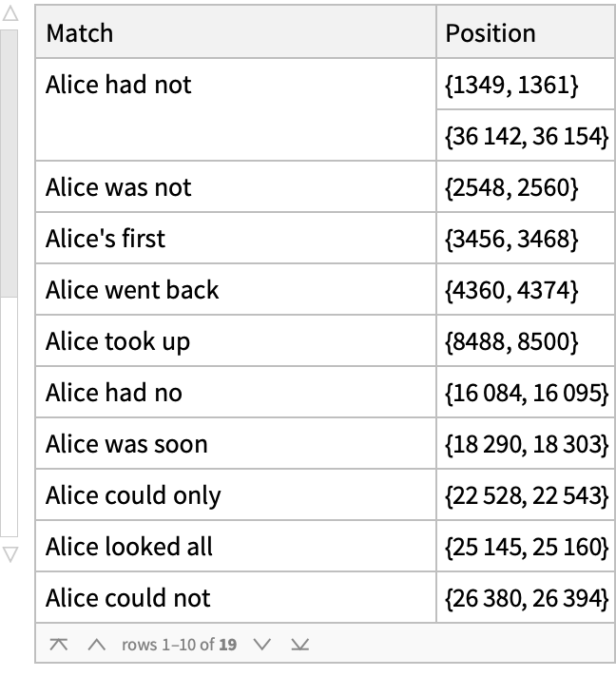
Task: Jump to the last rows of the dataset
Action: (299, 645)
